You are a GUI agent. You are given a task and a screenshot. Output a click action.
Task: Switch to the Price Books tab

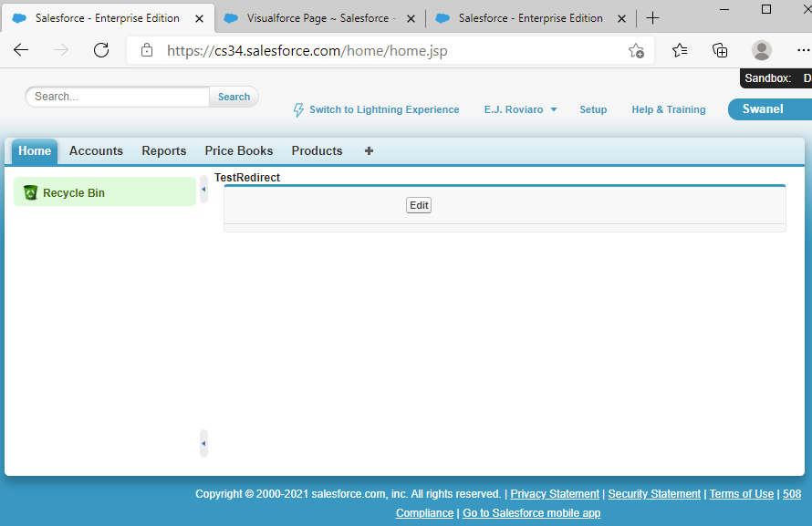point(238,151)
